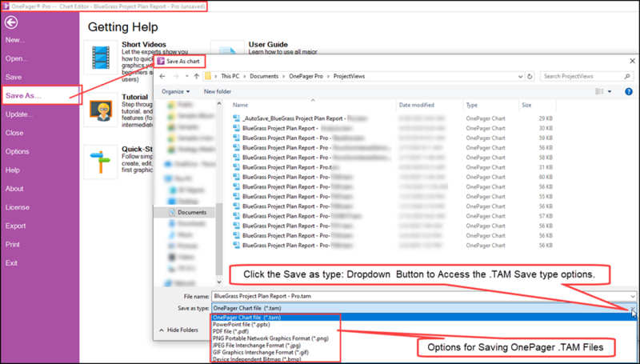This screenshot has height=364, width=640.
Task: Close the Save As chart dialog
Action: (632, 62)
